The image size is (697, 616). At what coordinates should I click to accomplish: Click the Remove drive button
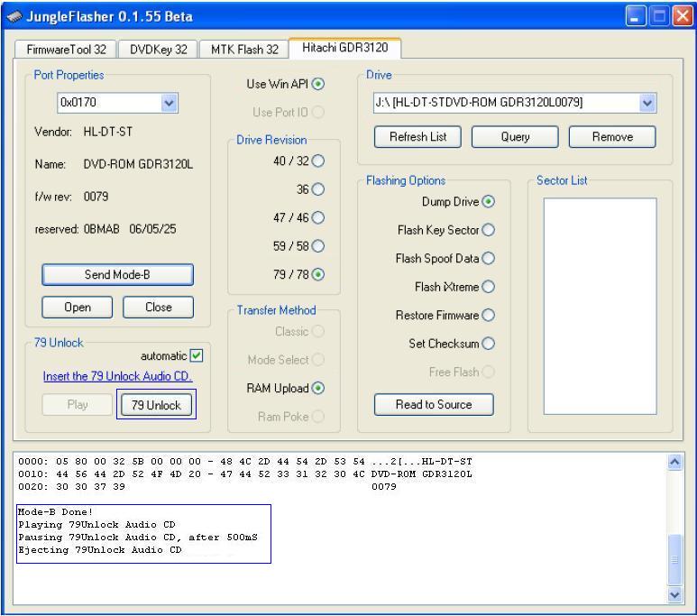612,137
